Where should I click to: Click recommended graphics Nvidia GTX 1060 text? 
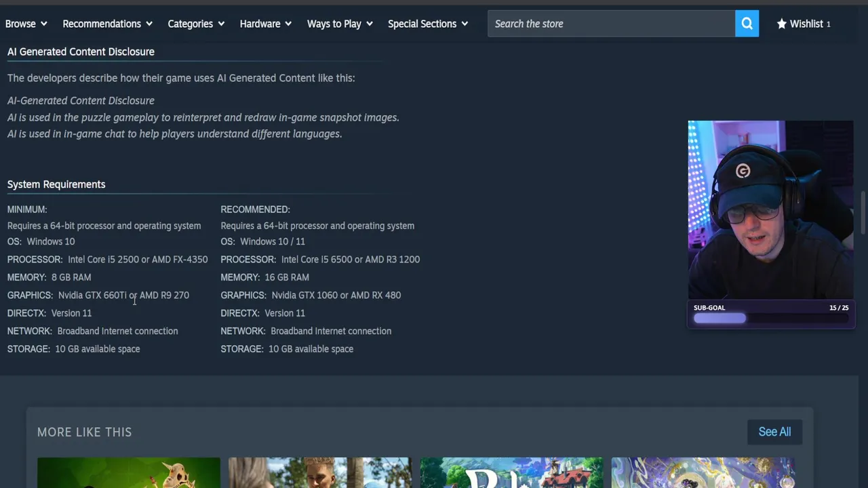pos(304,296)
